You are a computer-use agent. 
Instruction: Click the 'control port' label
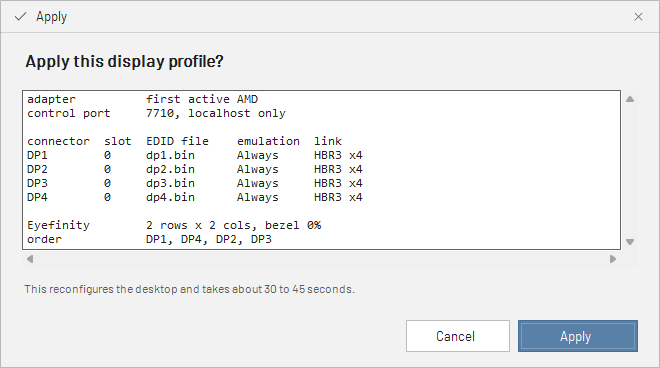point(69,113)
